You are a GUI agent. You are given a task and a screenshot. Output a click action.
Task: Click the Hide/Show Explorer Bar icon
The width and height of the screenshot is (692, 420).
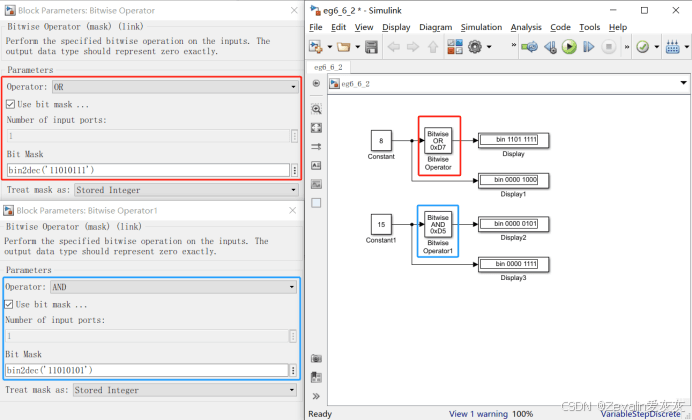point(316,83)
